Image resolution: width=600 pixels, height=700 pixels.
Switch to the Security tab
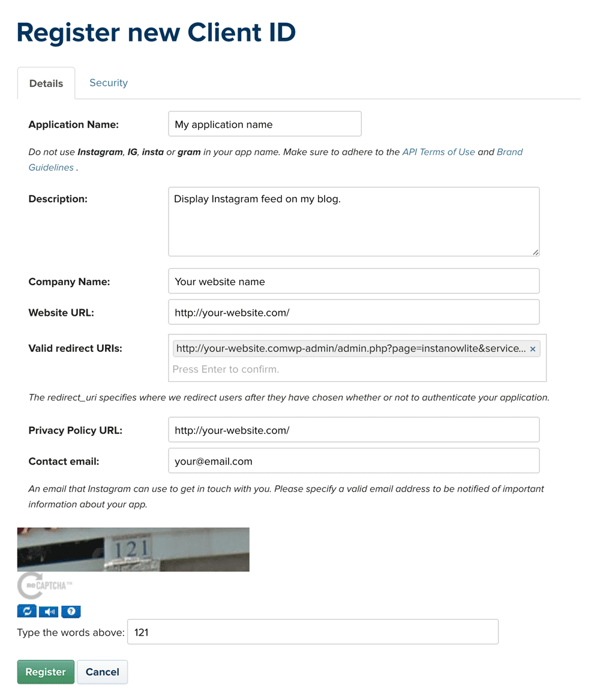coord(109,83)
